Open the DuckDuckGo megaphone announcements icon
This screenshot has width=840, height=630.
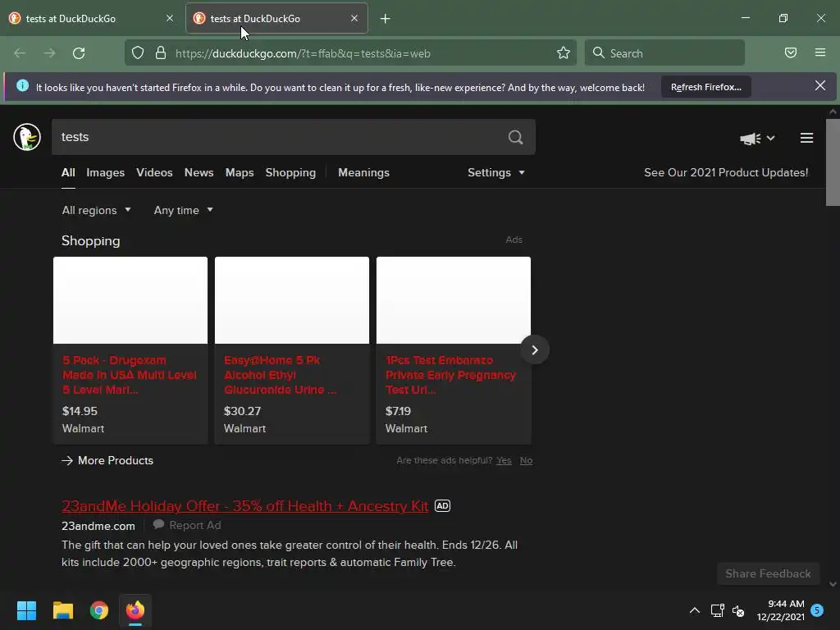pyautogui.click(x=751, y=138)
